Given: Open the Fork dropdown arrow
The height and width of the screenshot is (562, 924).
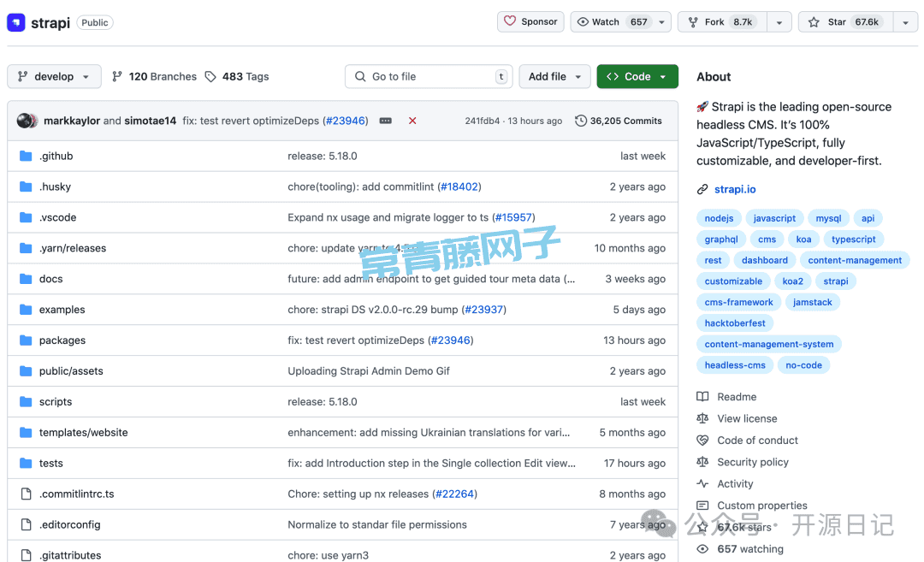Looking at the screenshot, I should (x=779, y=22).
